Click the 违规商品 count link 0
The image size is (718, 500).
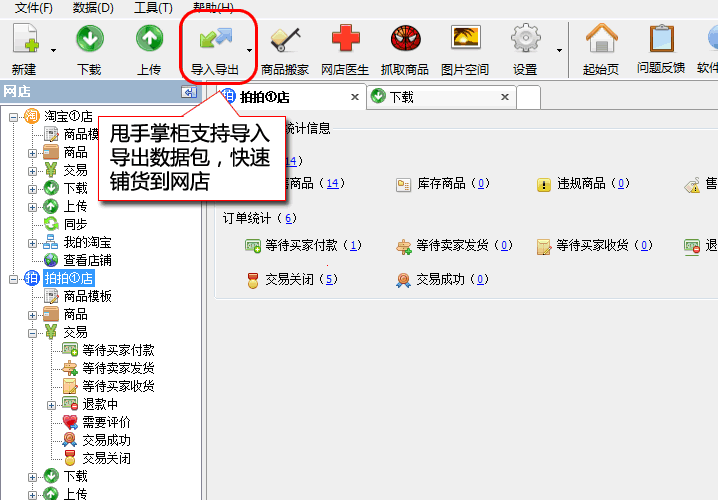pyautogui.click(x=621, y=184)
